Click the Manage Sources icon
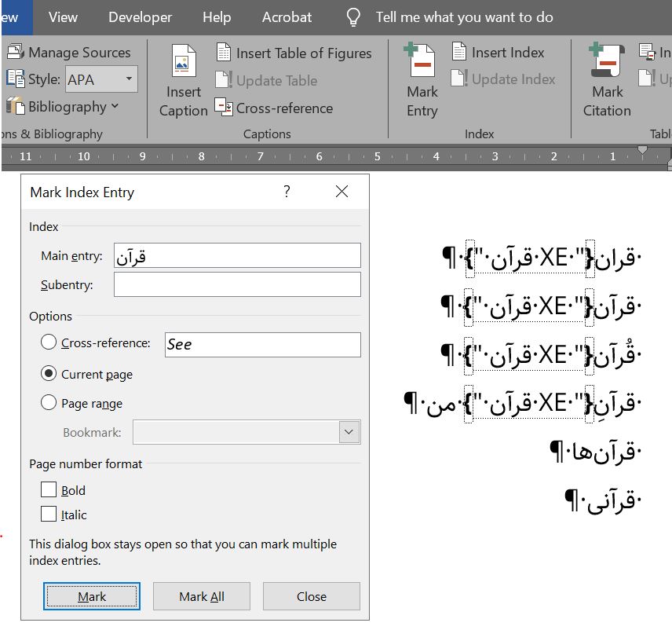Viewport: 672px width, 630px height. click(x=16, y=52)
